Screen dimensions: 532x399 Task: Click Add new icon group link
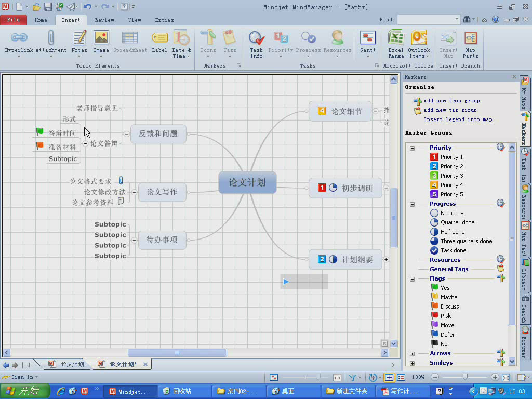(x=451, y=100)
